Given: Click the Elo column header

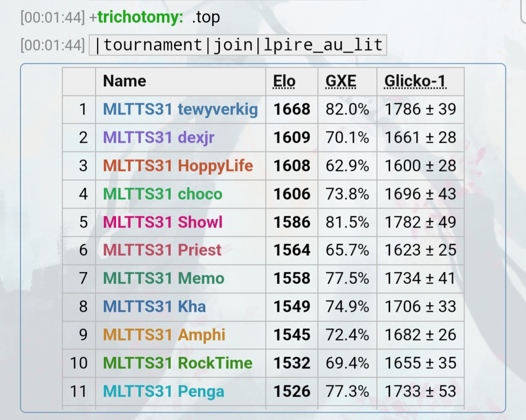Looking at the screenshot, I should coord(284,81).
